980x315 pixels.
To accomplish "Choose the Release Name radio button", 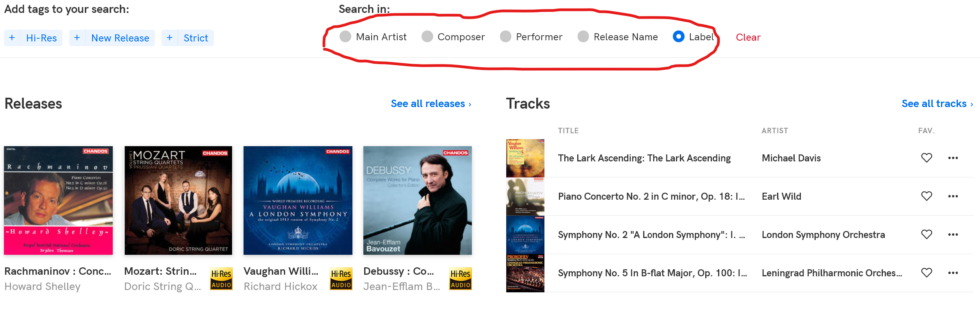I will coord(583,37).
